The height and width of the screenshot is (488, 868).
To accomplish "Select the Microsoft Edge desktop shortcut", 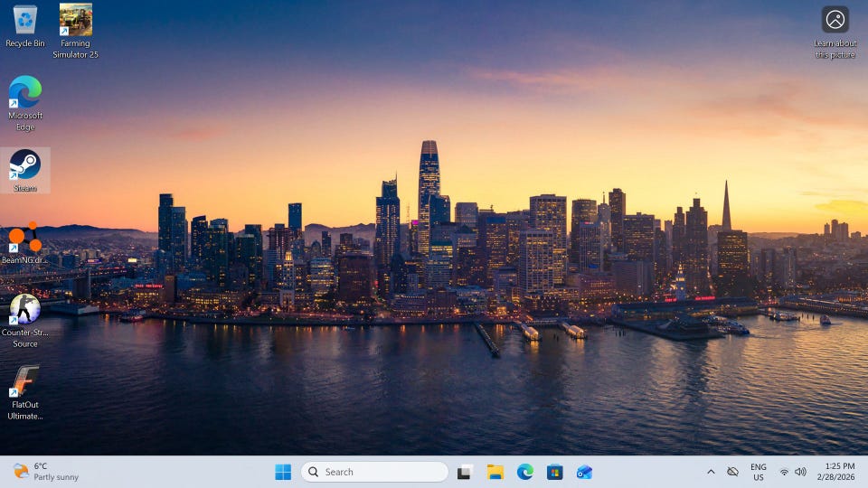I will [24, 93].
